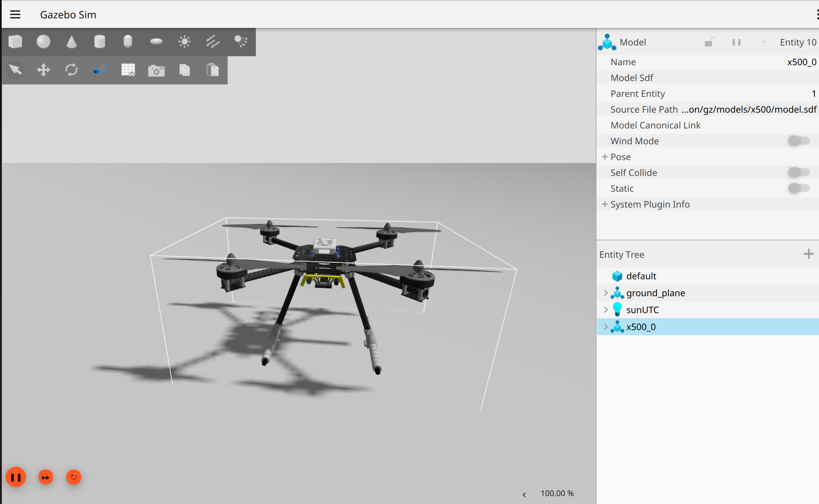Click the copy entity icon
Viewport: 819px width, 504px height.
(x=184, y=70)
